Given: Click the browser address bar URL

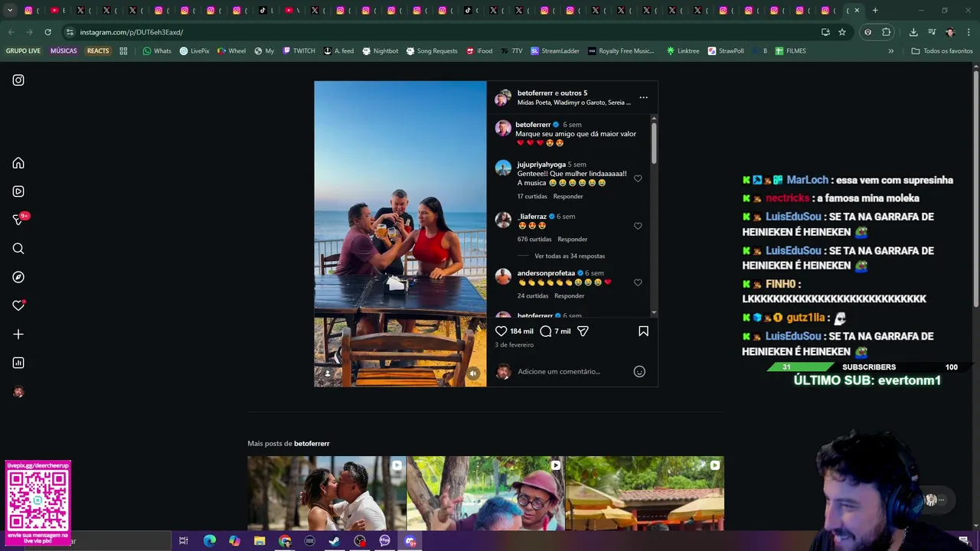Looking at the screenshot, I should point(131,32).
